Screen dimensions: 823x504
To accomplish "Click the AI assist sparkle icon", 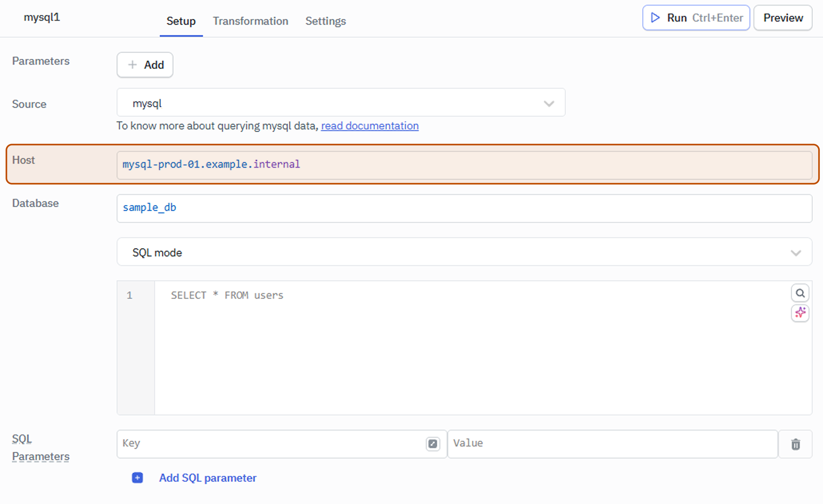I will pos(800,313).
